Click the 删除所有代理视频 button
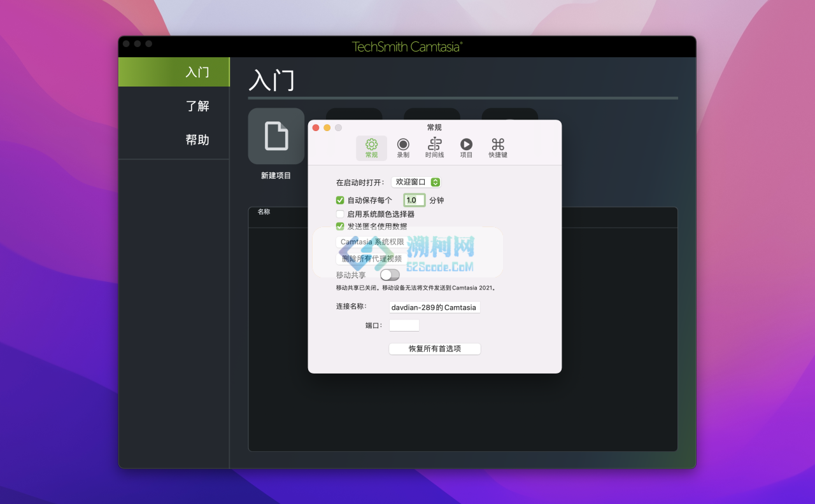 (372, 258)
